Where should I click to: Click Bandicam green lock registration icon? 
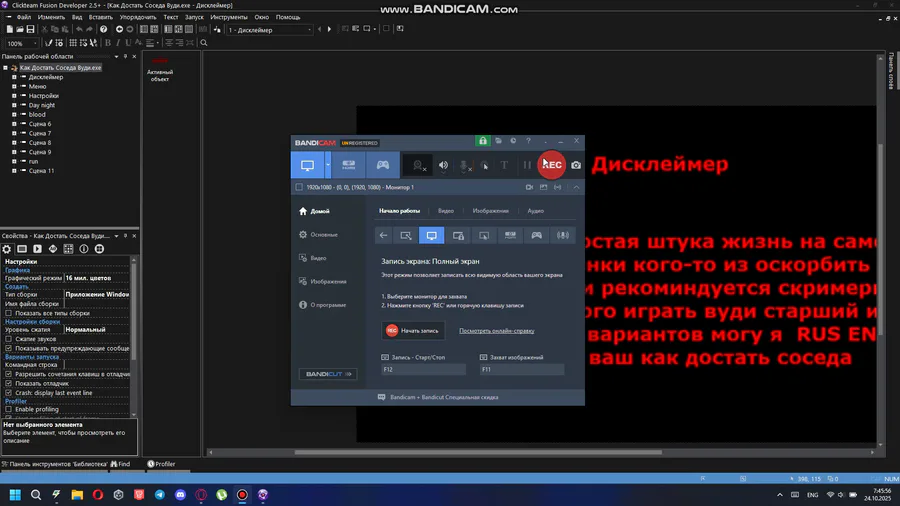click(x=483, y=141)
